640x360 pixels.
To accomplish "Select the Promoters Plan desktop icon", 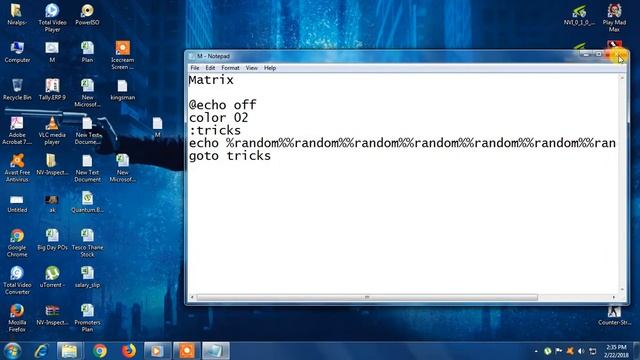I will click(87, 318).
